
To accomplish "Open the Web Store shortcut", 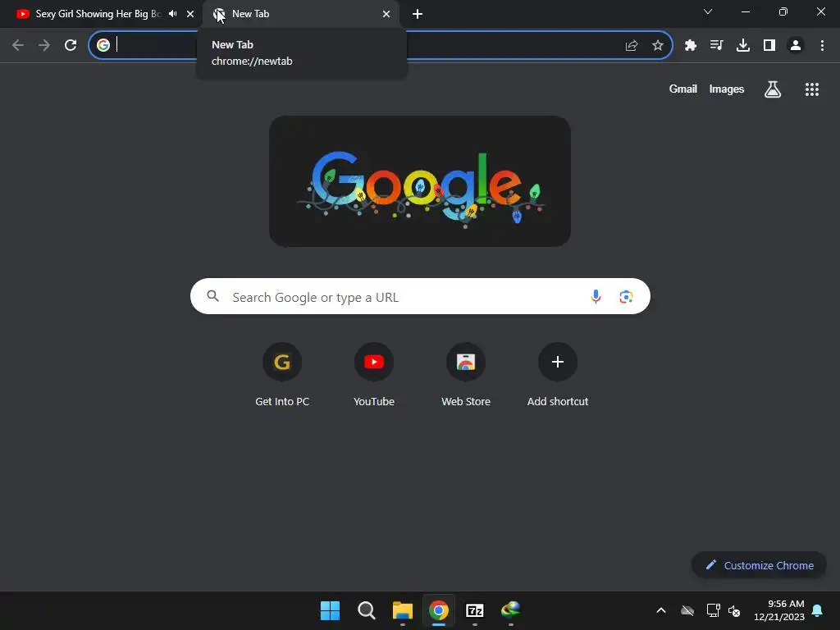I will click(x=466, y=375).
